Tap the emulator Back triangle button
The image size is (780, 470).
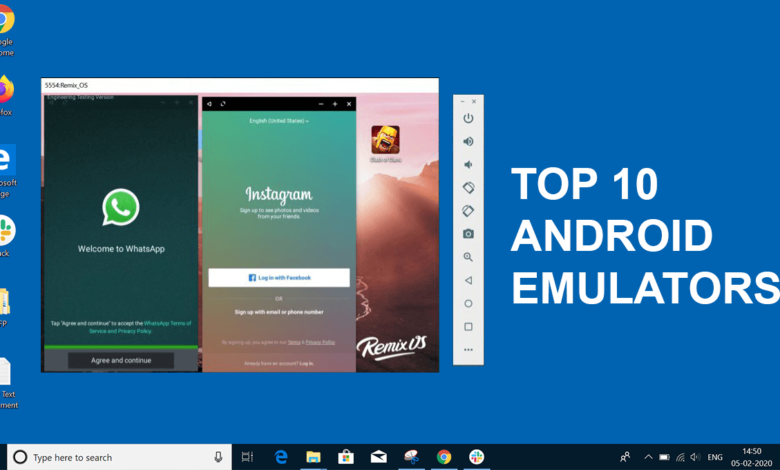click(x=468, y=281)
